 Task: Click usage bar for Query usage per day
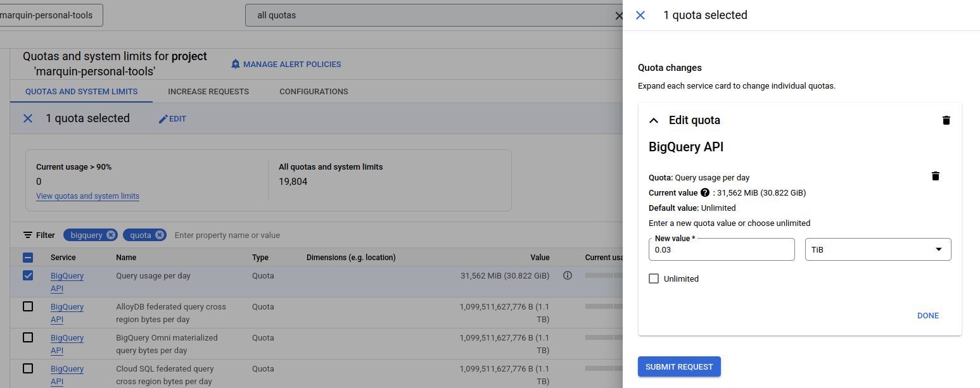[x=604, y=275]
